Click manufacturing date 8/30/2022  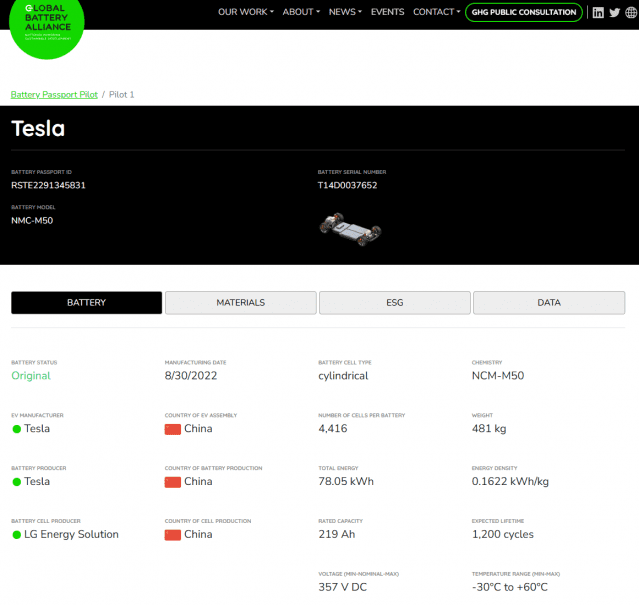point(191,376)
